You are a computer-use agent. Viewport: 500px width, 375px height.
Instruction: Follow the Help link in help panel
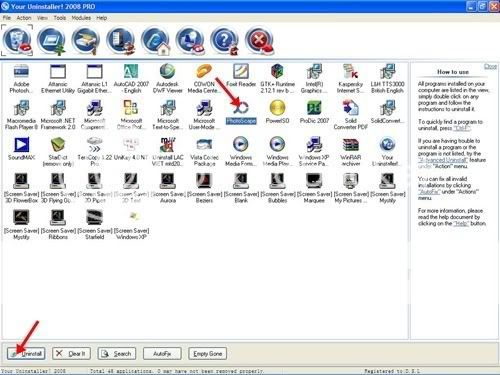(461, 223)
